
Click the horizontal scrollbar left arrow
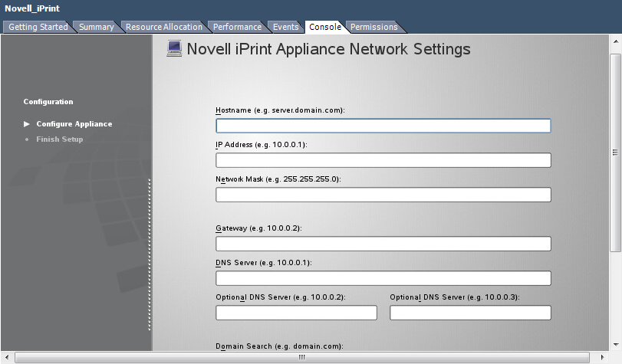point(6,357)
